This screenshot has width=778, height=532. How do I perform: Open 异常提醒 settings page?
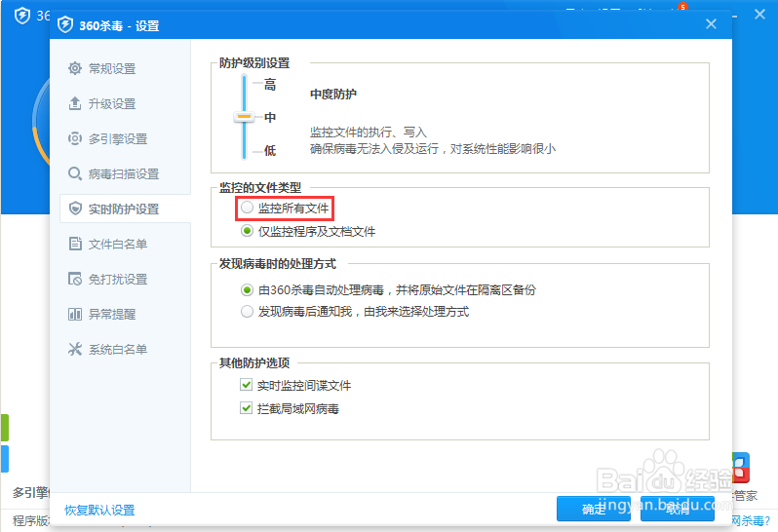click(x=112, y=315)
